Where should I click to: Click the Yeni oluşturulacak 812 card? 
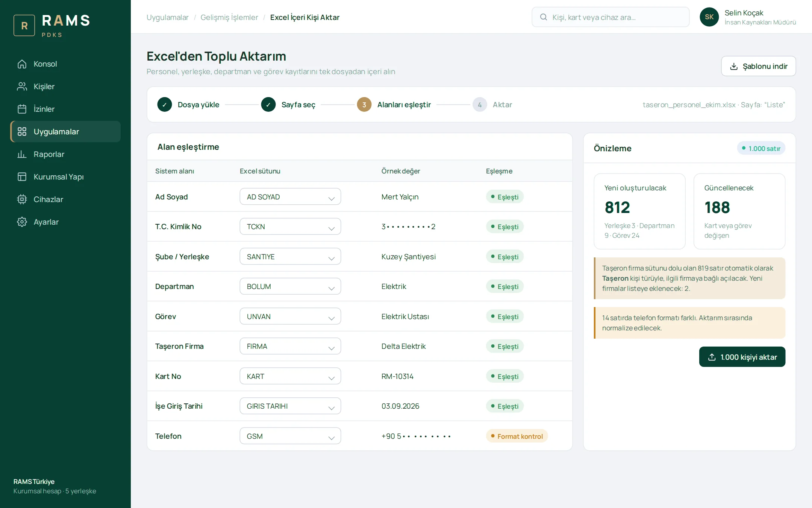click(639, 211)
